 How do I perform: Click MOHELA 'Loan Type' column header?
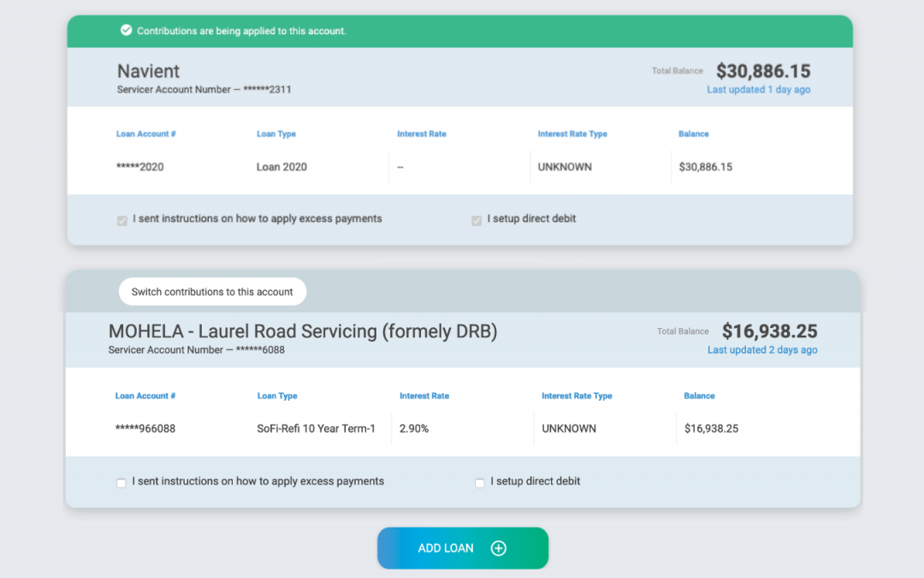[277, 396]
